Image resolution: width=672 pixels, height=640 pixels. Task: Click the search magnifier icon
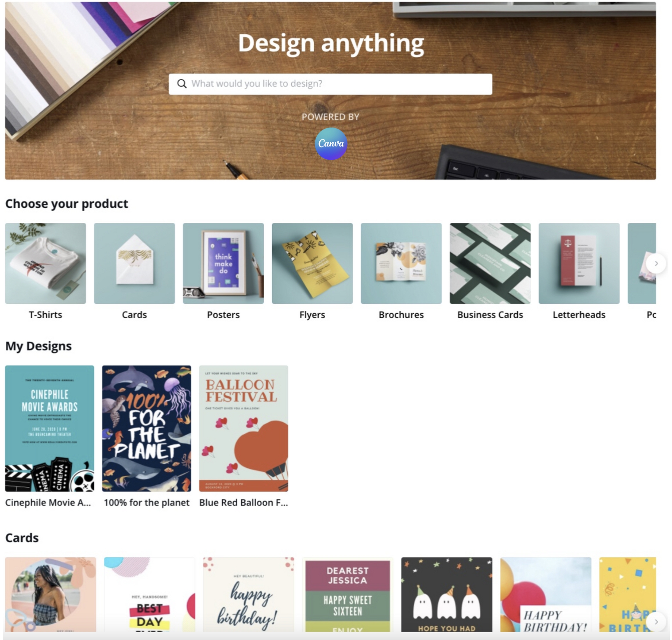point(182,84)
